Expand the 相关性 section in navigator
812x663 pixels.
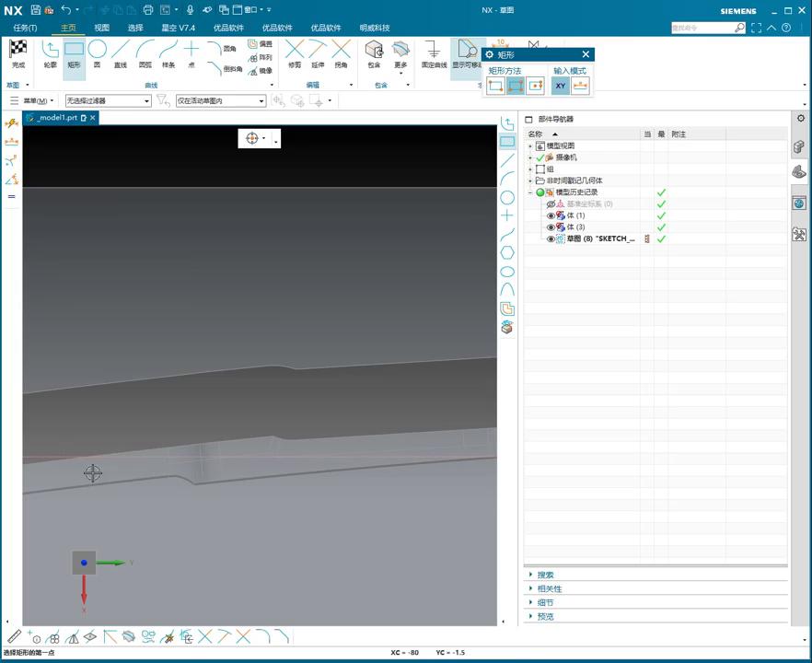[x=550, y=588]
